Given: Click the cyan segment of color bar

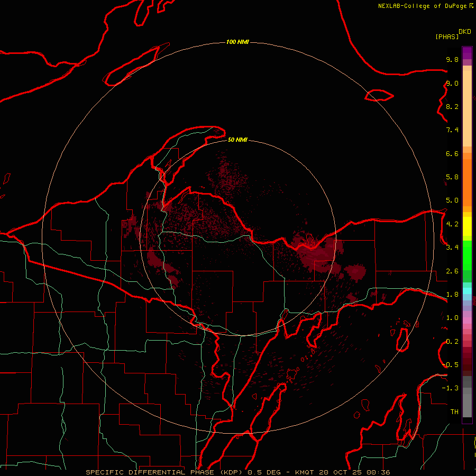Looking at the screenshot, I should tap(467, 291).
